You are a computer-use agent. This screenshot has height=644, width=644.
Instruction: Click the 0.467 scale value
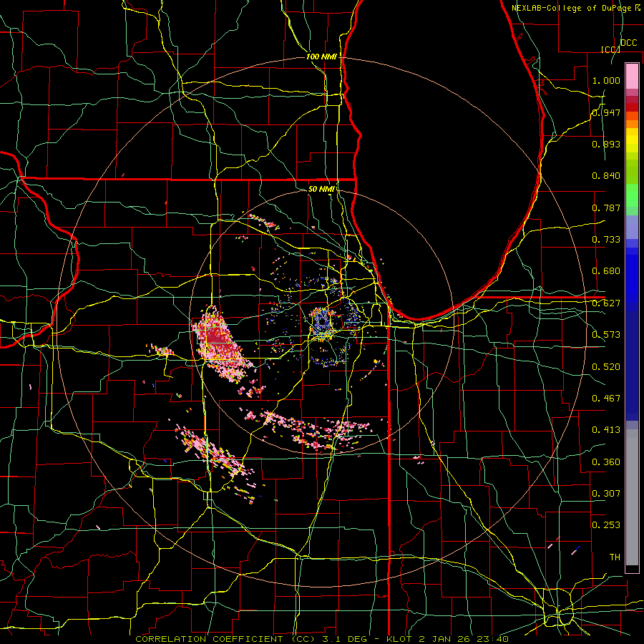(606, 399)
